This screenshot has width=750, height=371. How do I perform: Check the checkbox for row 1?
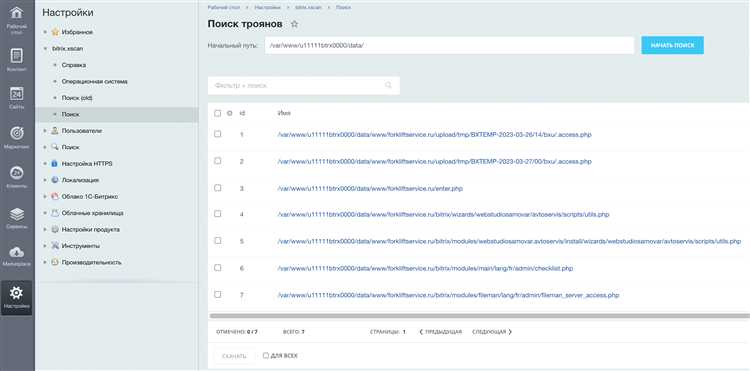coord(218,134)
